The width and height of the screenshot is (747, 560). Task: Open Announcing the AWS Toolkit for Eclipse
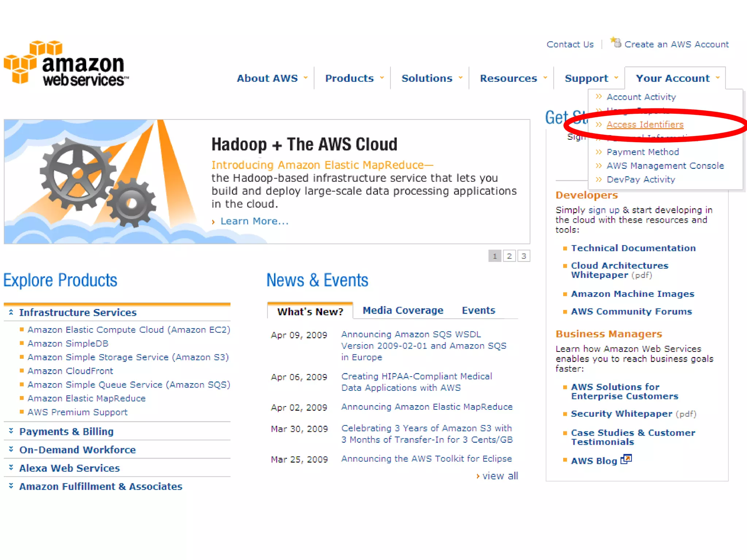point(426,459)
